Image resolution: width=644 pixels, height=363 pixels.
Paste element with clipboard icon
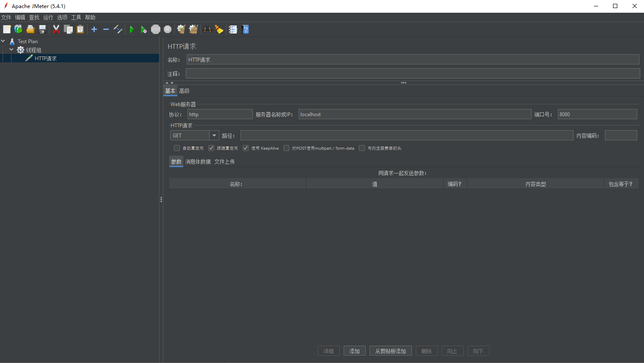pyautogui.click(x=80, y=29)
